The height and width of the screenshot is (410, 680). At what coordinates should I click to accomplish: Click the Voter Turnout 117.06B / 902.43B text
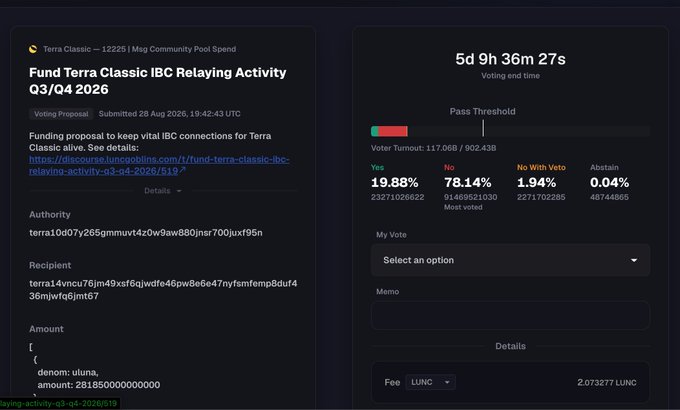(x=433, y=148)
